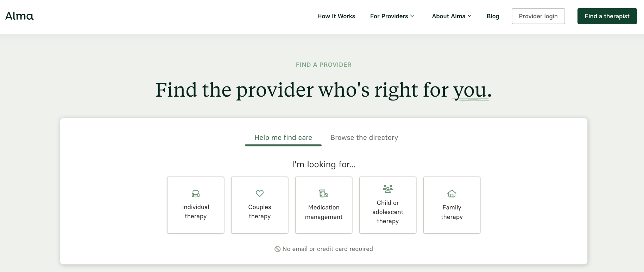
Task: Choose the Family therapy option
Action: pos(452,205)
